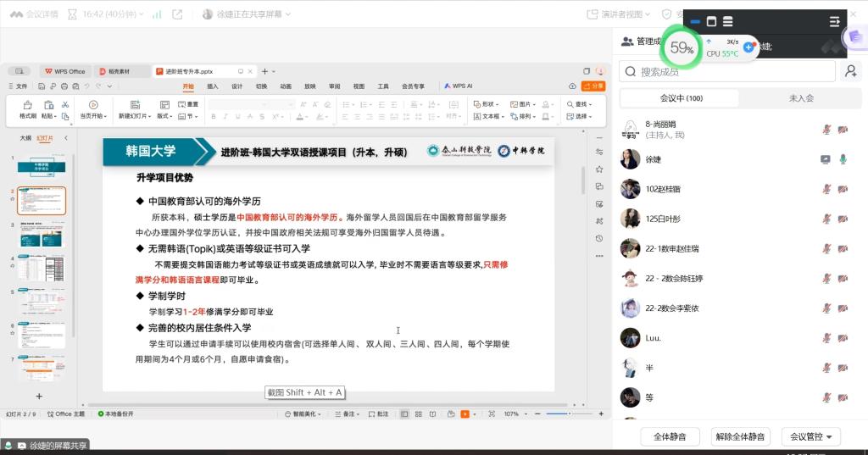This screenshot has width=868, height=455.
Task: Switch to slide sorter grid view icon
Action: [x=419, y=414]
